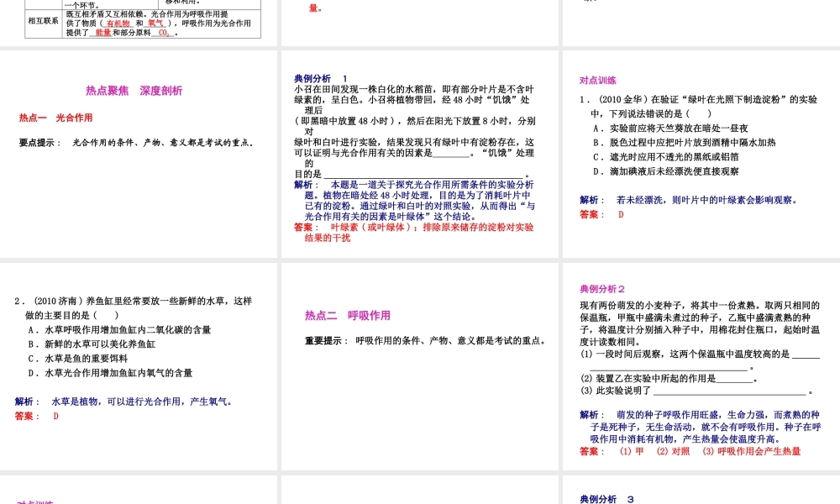Click answer D under the 济南 question
Viewport: 840px width, 504px height.
point(55,416)
